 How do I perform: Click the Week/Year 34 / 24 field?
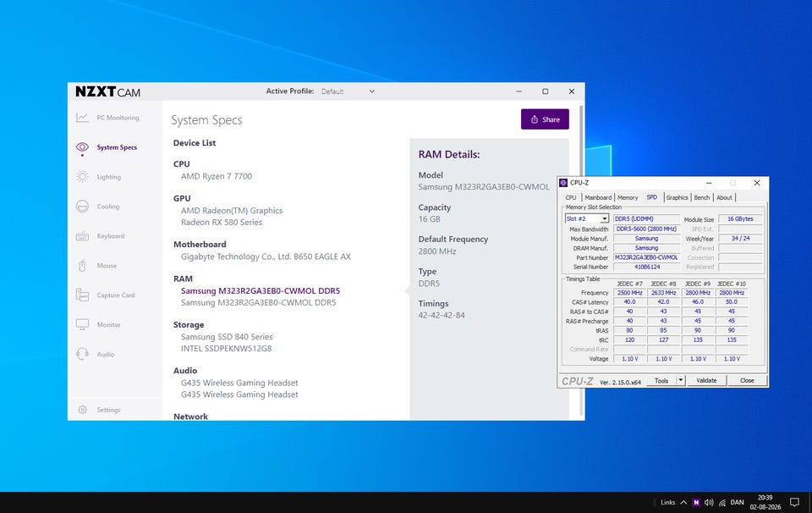740,239
